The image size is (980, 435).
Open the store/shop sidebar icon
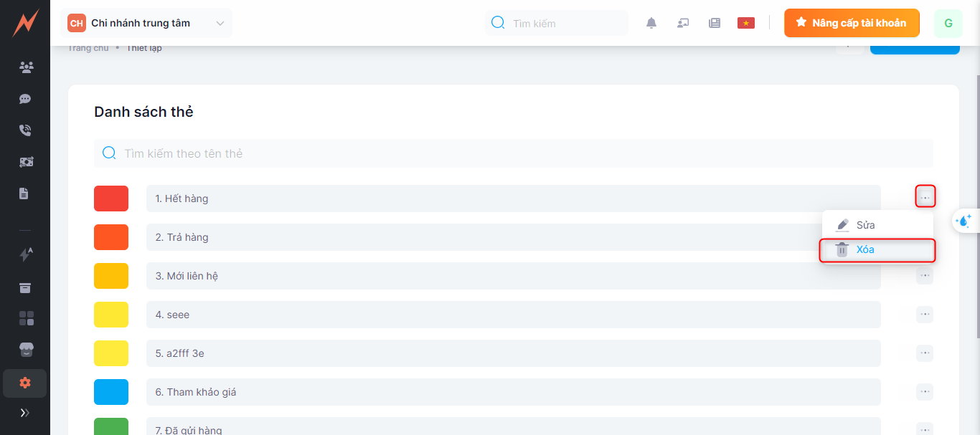(26, 350)
